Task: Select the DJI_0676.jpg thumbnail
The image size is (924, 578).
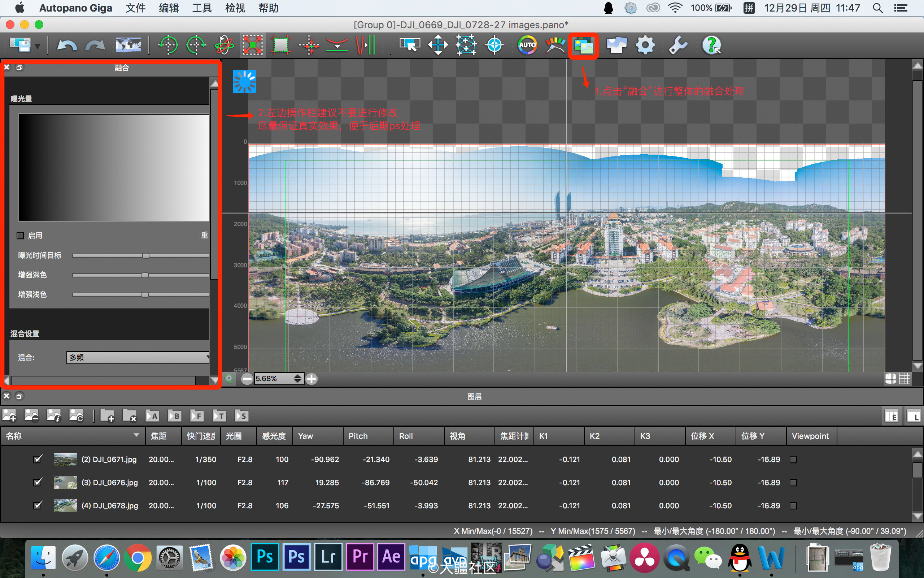Action: click(66, 482)
